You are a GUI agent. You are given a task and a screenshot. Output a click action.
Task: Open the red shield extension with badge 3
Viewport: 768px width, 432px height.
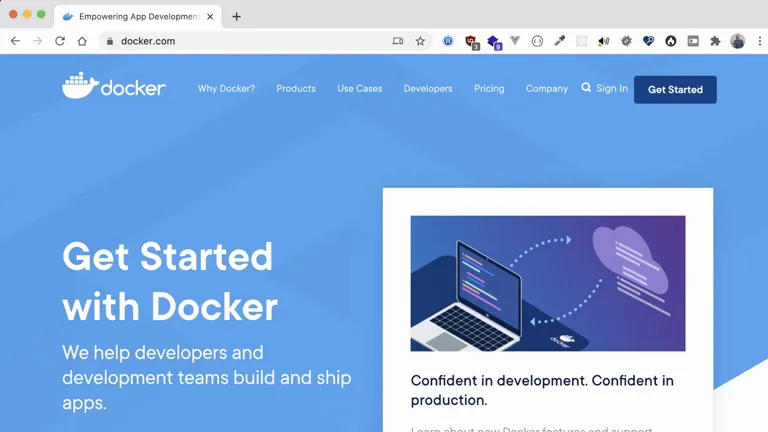pos(472,42)
